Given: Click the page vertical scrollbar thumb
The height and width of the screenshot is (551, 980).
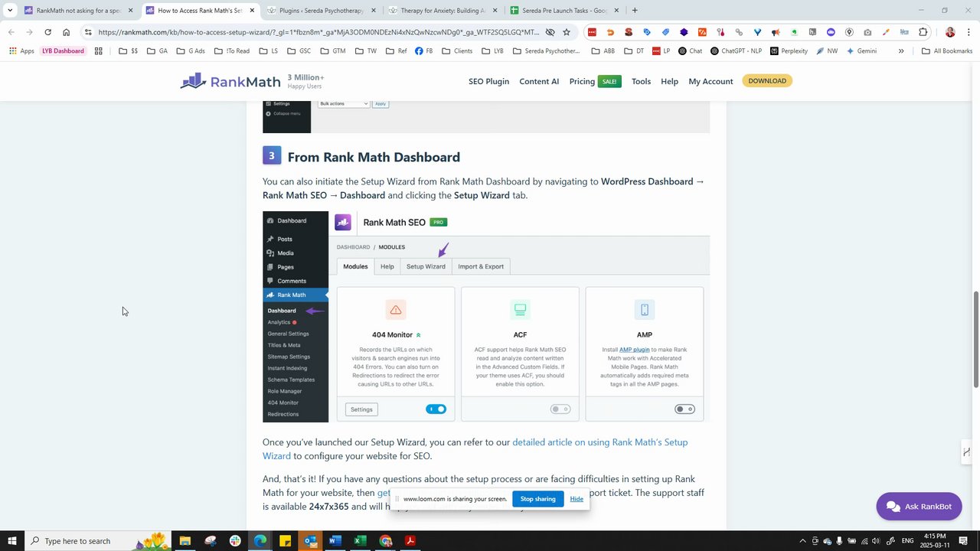Looking at the screenshot, I should (x=975, y=339).
